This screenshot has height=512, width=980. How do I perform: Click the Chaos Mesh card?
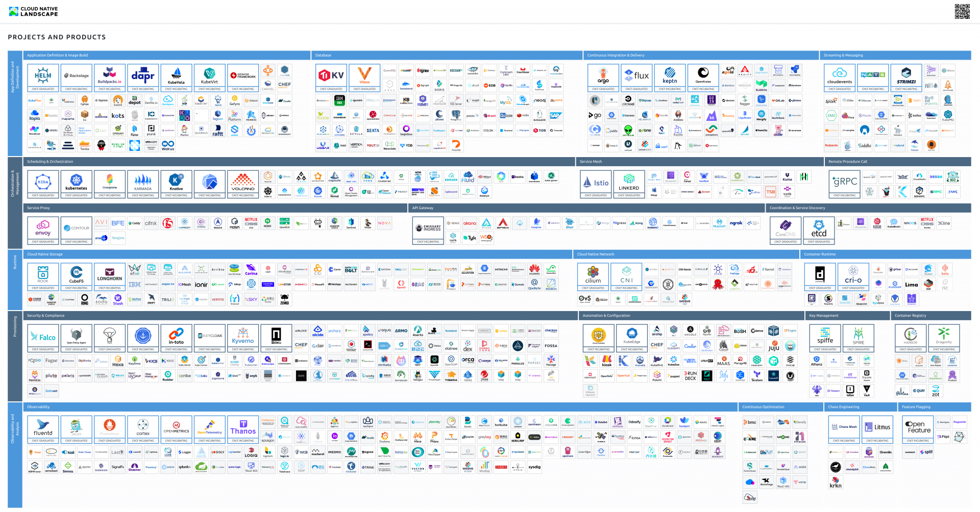pos(844,429)
